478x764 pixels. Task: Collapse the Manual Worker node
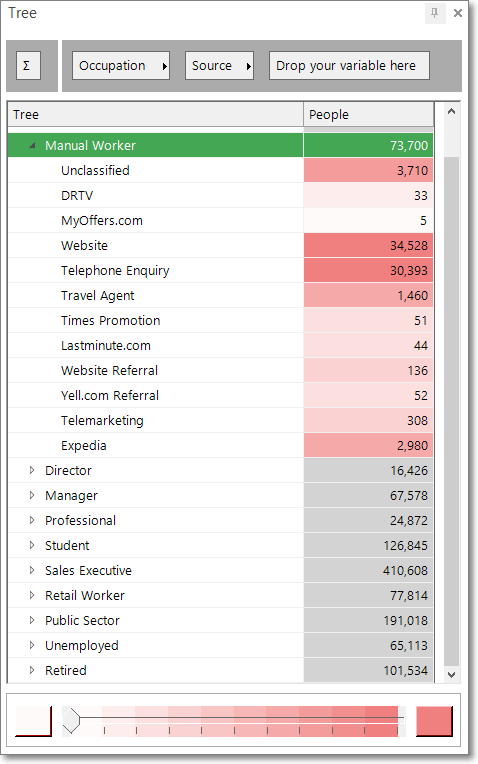32,145
